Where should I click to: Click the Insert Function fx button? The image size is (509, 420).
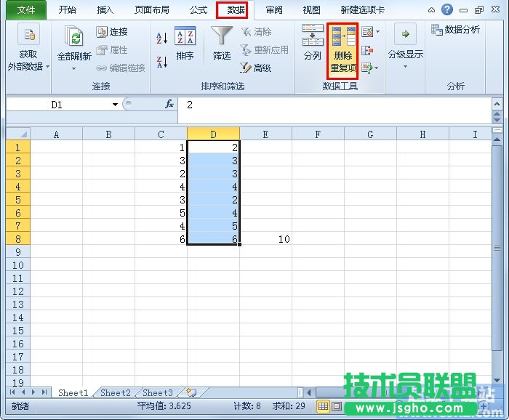pos(169,105)
